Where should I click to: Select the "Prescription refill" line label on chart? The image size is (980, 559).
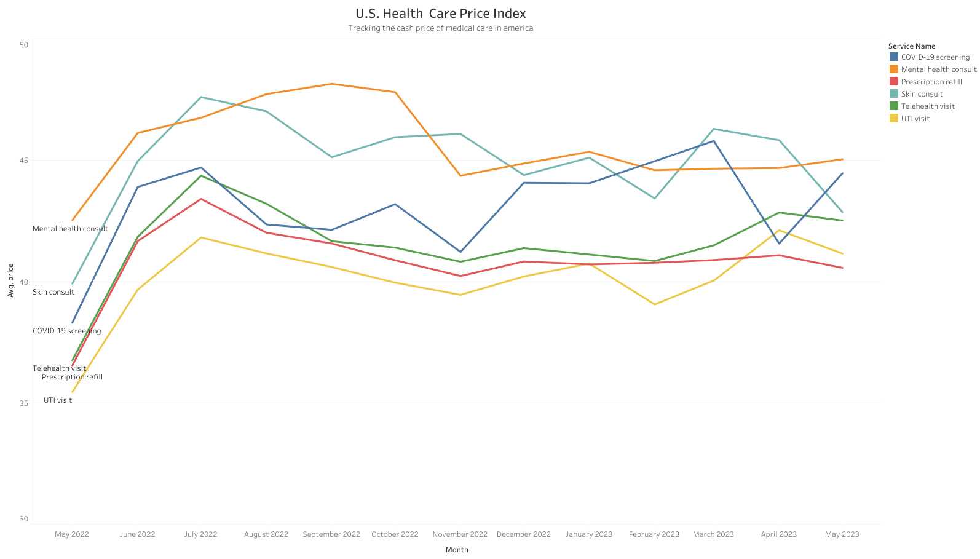[x=72, y=377]
